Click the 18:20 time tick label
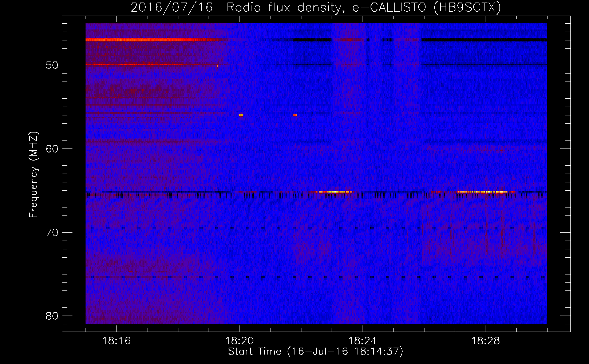The width and height of the screenshot is (589, 364). (x=240, y=341)
